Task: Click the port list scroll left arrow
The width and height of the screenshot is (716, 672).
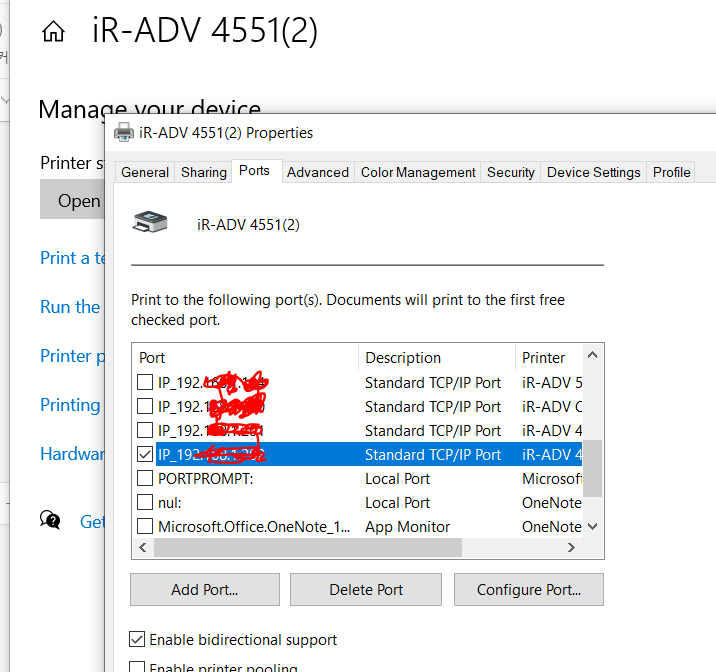Action: coord(143,547)
